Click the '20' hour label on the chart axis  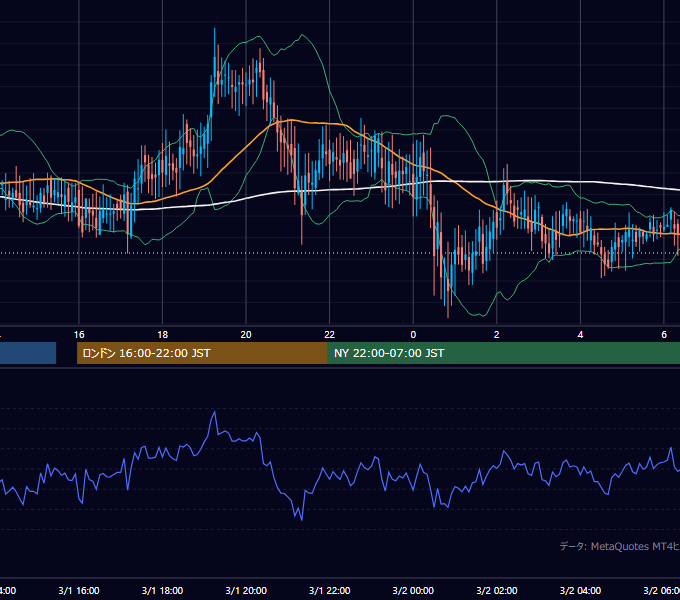(246, 335)
